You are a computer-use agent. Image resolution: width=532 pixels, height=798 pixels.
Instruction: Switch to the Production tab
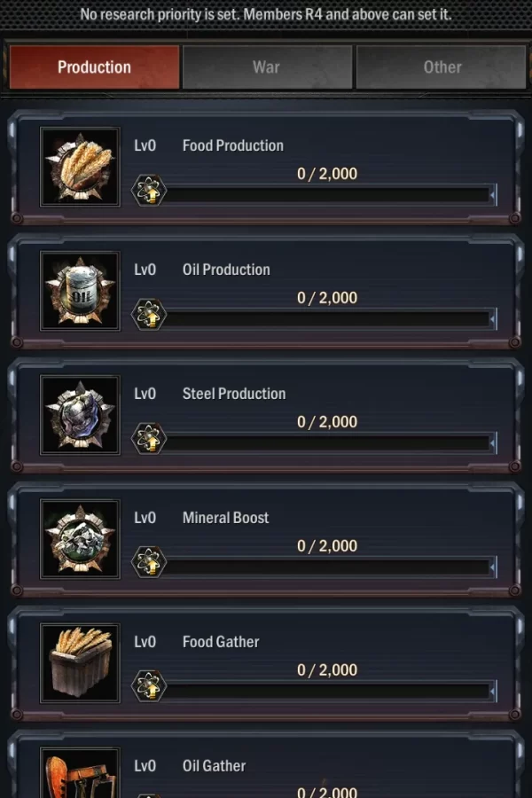coord(94,67)
